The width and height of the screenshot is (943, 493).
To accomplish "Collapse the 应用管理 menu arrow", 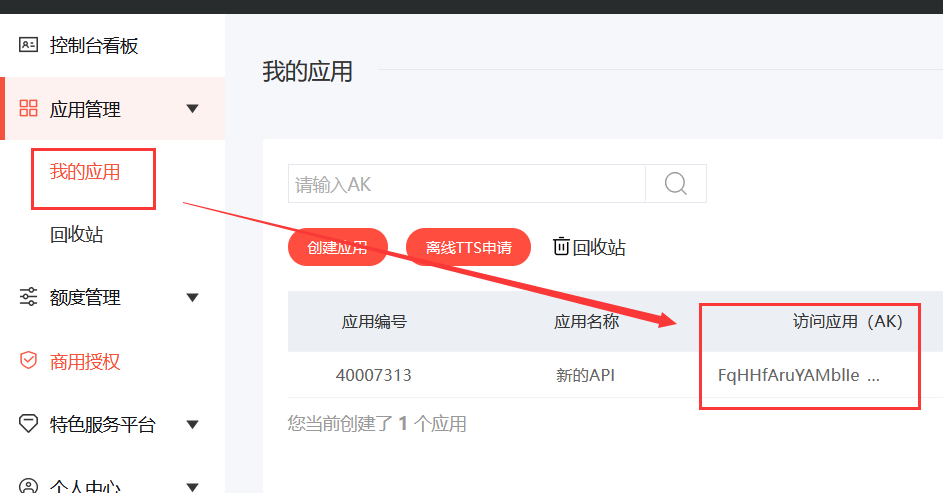I will pyautogui.click(x=192, y=109).
